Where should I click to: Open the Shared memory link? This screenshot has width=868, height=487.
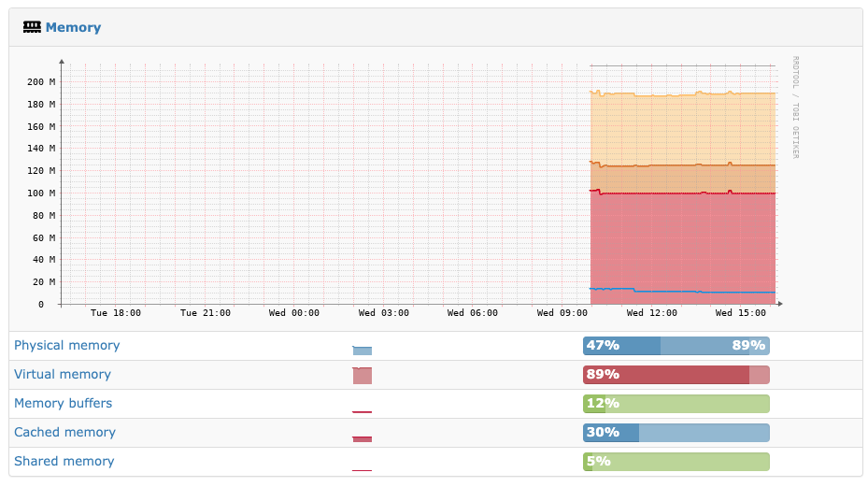64,461
